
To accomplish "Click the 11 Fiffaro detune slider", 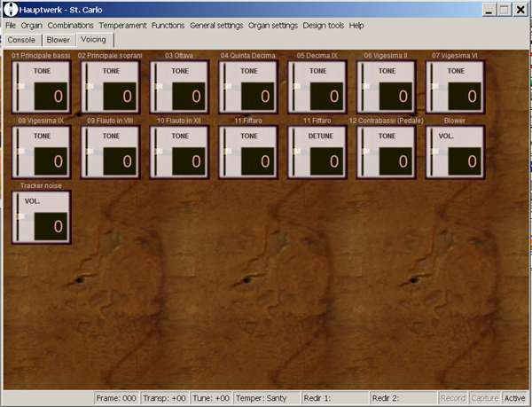I will pos(295,152).
